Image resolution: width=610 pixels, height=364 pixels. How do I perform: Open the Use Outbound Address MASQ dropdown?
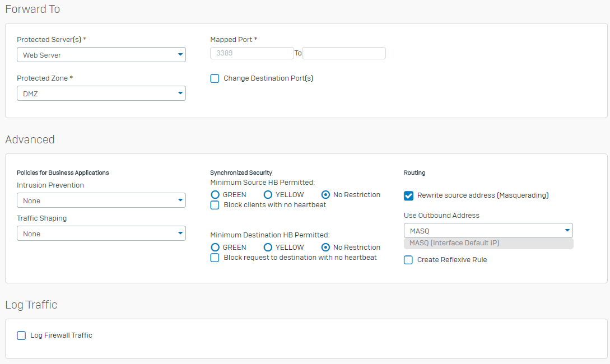pos(488,231)
